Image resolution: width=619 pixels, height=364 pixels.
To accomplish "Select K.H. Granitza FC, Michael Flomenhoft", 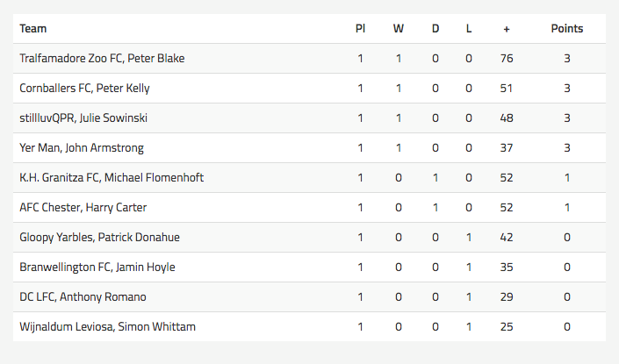I will point(112,177).
